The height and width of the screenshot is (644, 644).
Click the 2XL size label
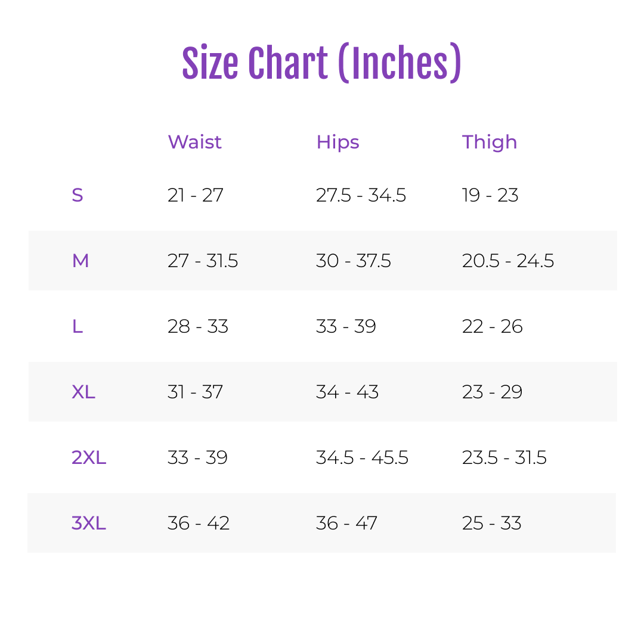89,457
